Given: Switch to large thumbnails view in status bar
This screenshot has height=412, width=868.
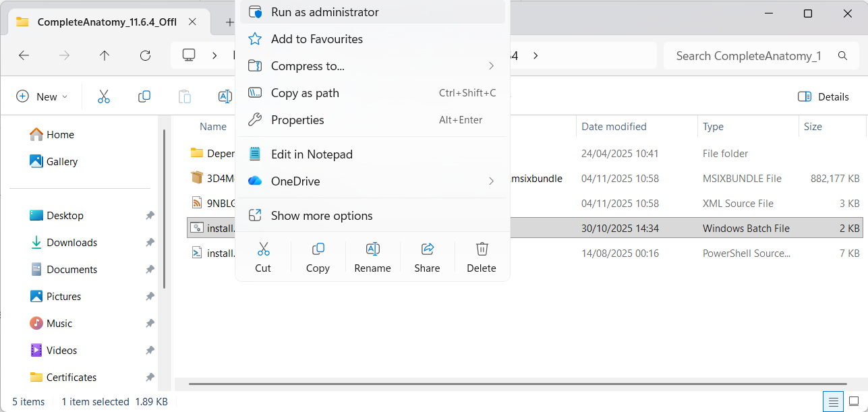Looking at the screenshot, I should coord(853,402).
